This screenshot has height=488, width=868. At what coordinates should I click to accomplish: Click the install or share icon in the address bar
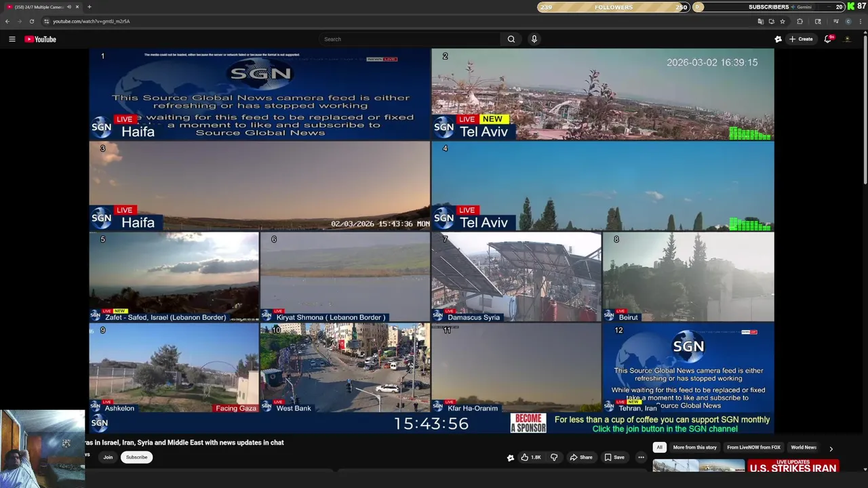tap(771, 21)
